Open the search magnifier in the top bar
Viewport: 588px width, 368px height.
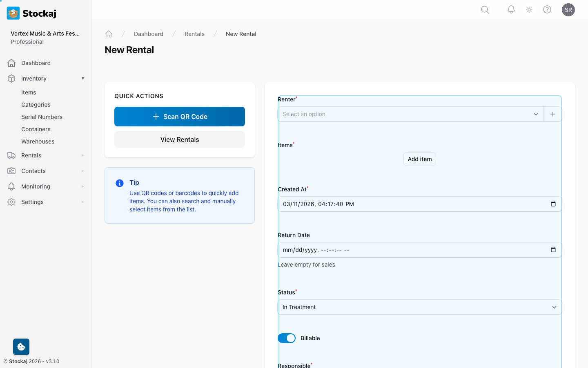485,9
